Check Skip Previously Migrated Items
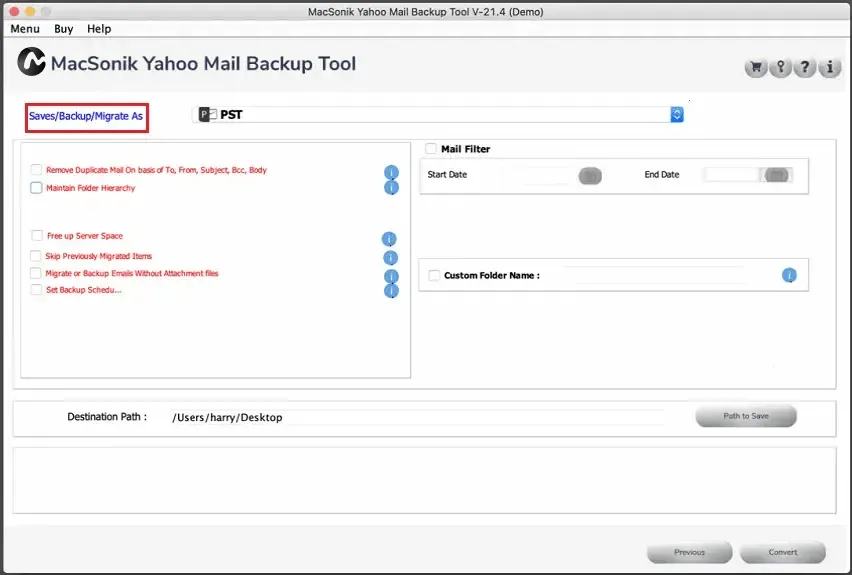The width and height of the screenshot is (852, 575). click(35, 255)
